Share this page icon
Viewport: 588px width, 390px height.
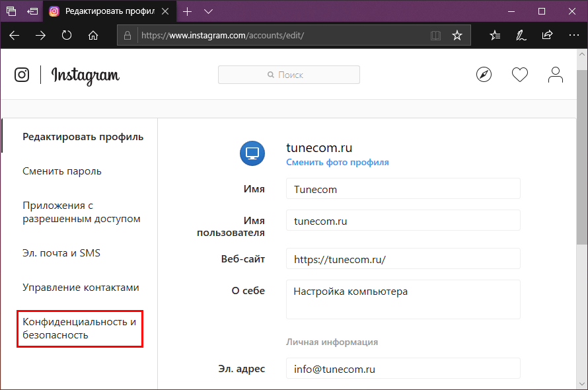point(547,35)
